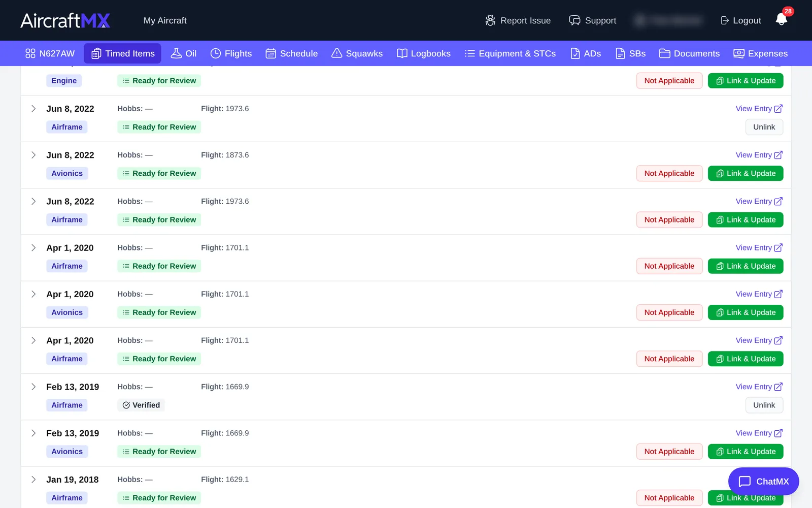The image size is (812, 508).
Task: Open the Equipment & STCs tab
Action: 510,53
